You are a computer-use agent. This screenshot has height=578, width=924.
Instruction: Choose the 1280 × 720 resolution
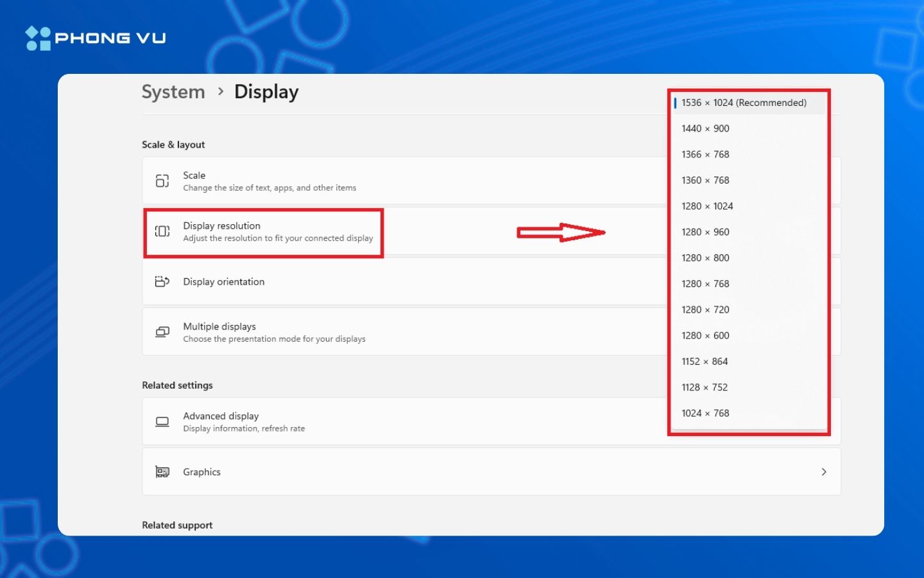(705, 310)
